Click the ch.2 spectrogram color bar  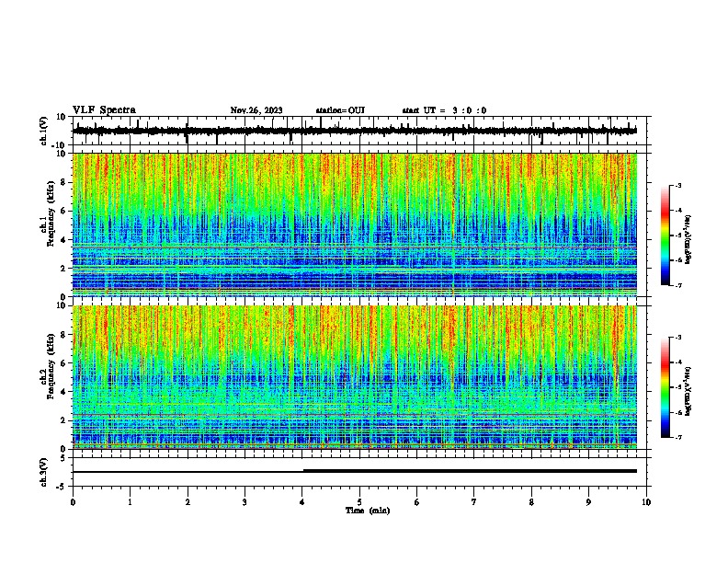point(665,387)
